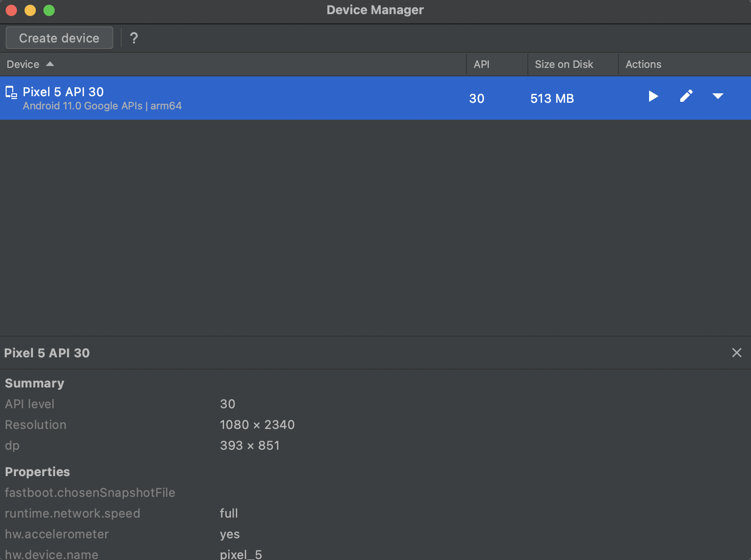The width and height of the screenshot is (751, 560).
Task: Click the 513 MB size value
Action: click(x=552, y=99)
